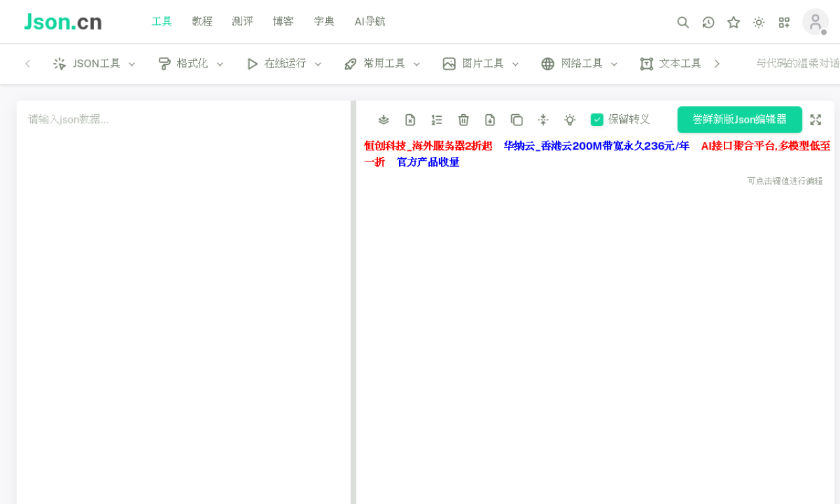
Task: Expand the JSON工具 dropdown
Action: (x=94, y=64)
